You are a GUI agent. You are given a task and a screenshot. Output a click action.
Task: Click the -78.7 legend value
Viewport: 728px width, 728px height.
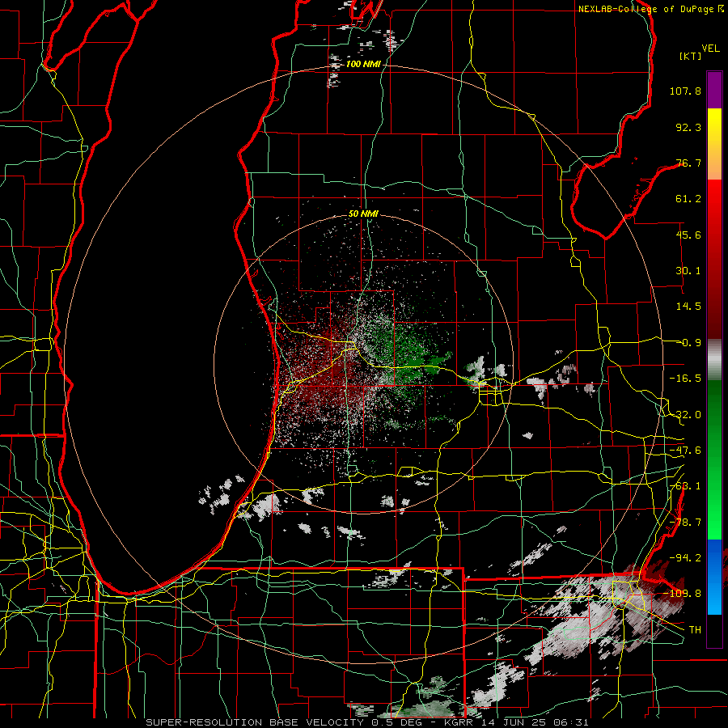coord(685,523)
